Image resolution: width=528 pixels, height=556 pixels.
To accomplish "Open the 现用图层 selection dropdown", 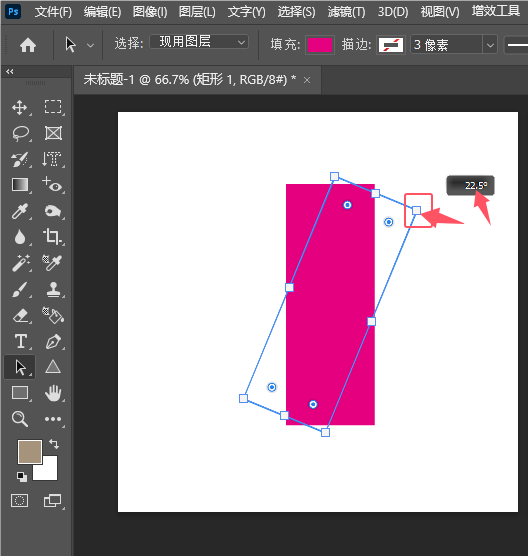I will point(199,42).
